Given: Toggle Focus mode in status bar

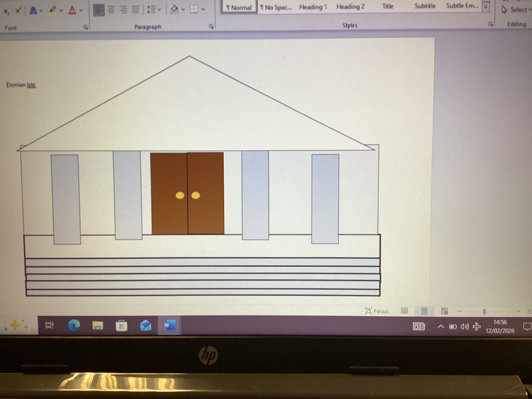Looking at the screenshot, I should click(x=377, y=311).
